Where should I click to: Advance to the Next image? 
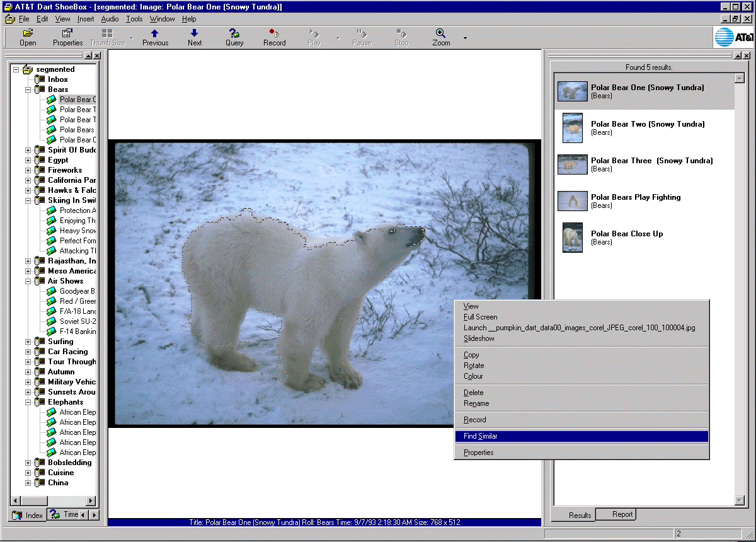click(x=195, y=33)
